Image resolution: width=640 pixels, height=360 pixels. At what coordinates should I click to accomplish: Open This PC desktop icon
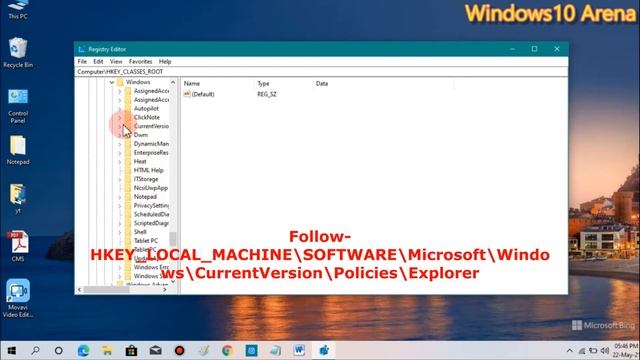click(18, 10)
